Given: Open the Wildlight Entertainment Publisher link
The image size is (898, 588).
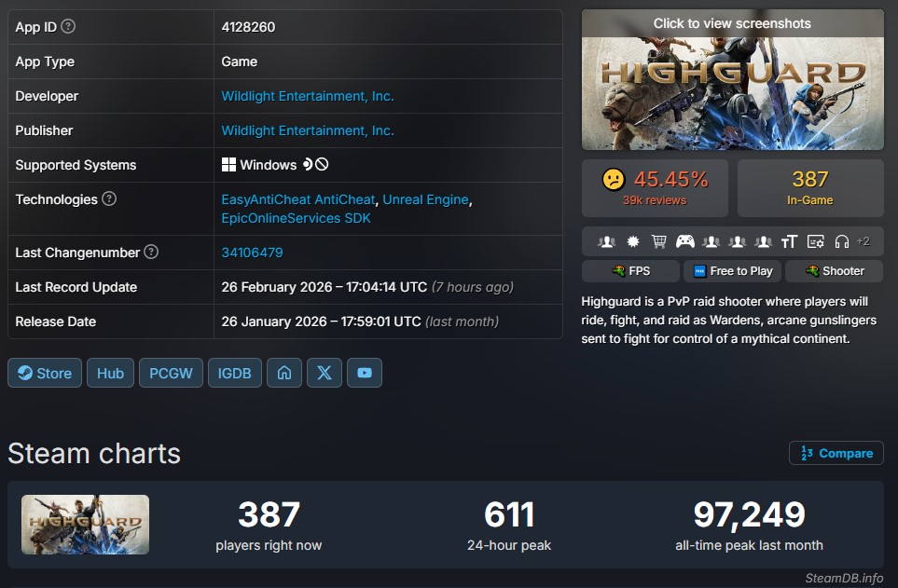Looking at the screenshot, I should point(308,130).
